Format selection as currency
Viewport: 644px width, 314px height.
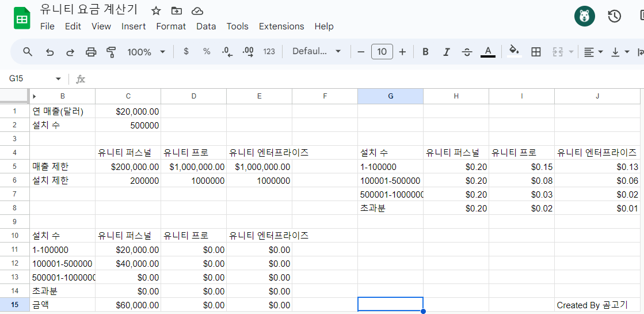click(186, 51)
